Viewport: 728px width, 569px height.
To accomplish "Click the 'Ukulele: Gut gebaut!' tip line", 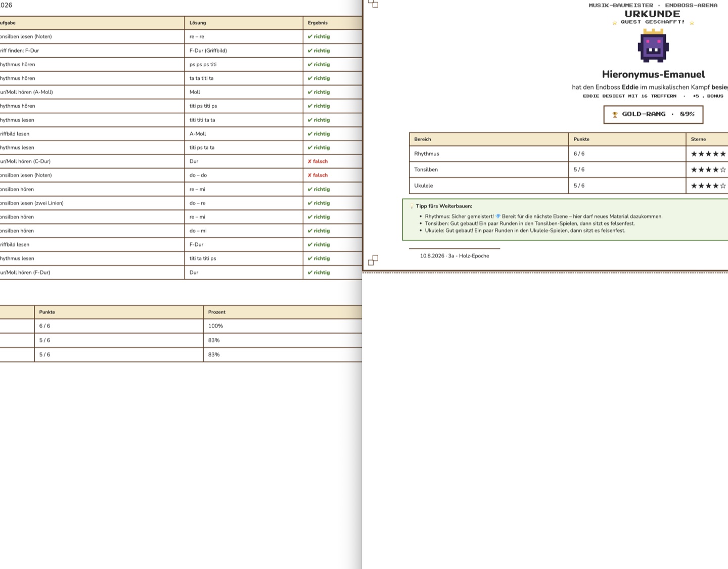I will point(525,231).
